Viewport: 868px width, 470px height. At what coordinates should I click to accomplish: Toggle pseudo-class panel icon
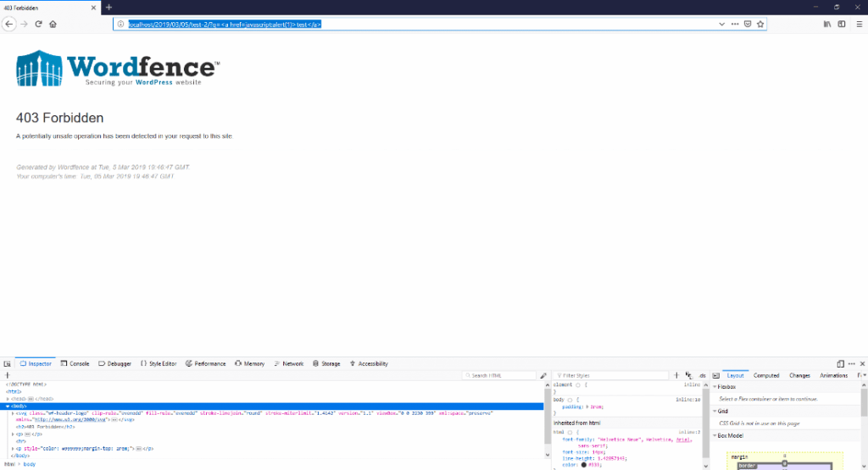688,375
